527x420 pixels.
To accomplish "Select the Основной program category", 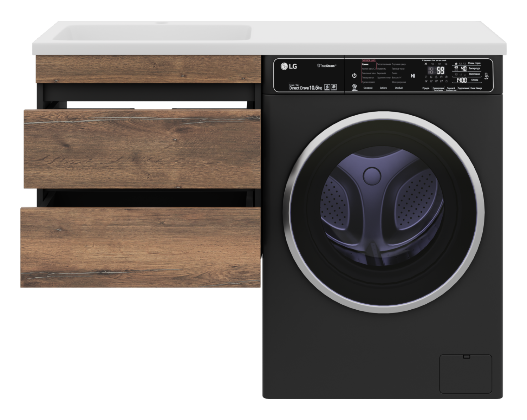I will click(368, 88).
